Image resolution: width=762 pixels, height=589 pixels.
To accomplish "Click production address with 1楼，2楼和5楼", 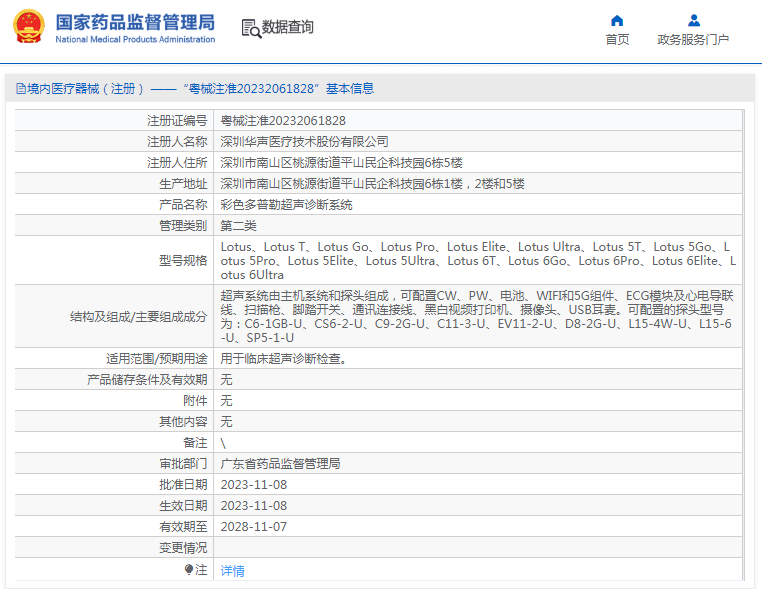I will coord(372,184).
